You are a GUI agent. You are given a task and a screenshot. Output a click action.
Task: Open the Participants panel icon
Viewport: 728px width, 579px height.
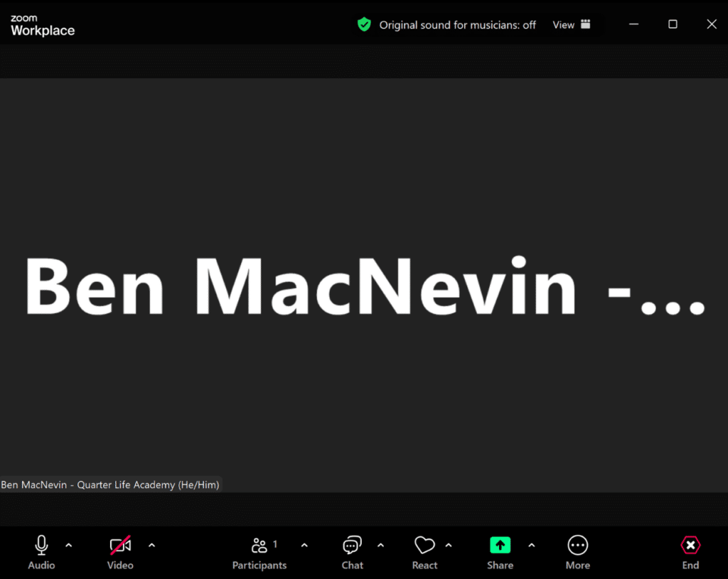pyautogui.click(x=259, y=546)
